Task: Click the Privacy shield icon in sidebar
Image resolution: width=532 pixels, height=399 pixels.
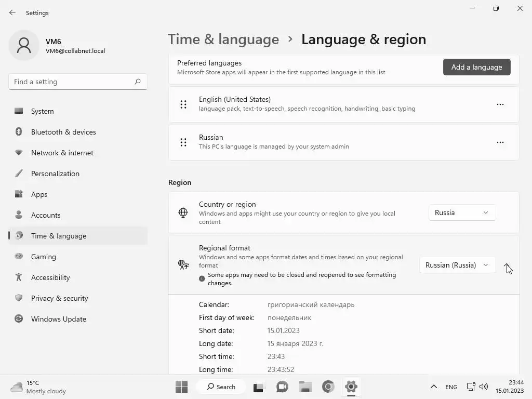Action: [19, 298]
